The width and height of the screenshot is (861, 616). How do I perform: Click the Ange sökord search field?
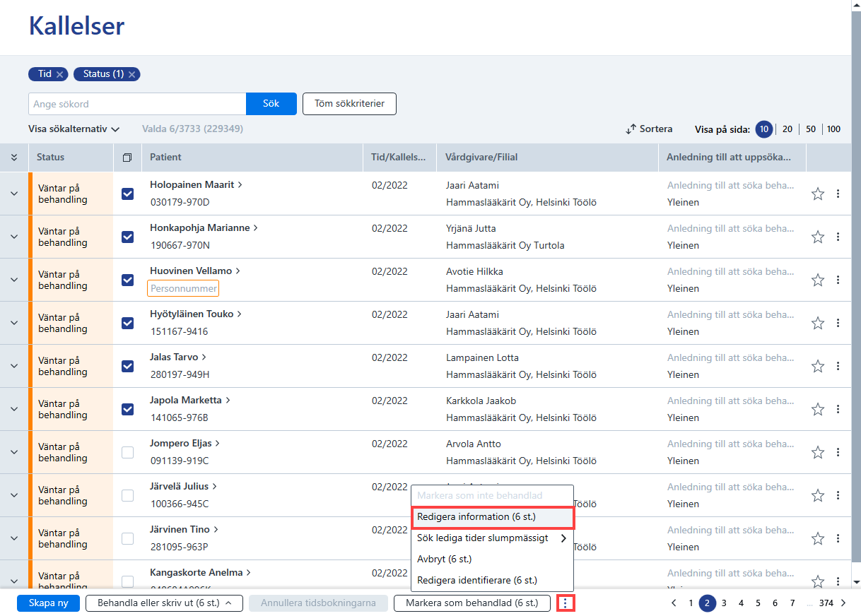point(137,104)
